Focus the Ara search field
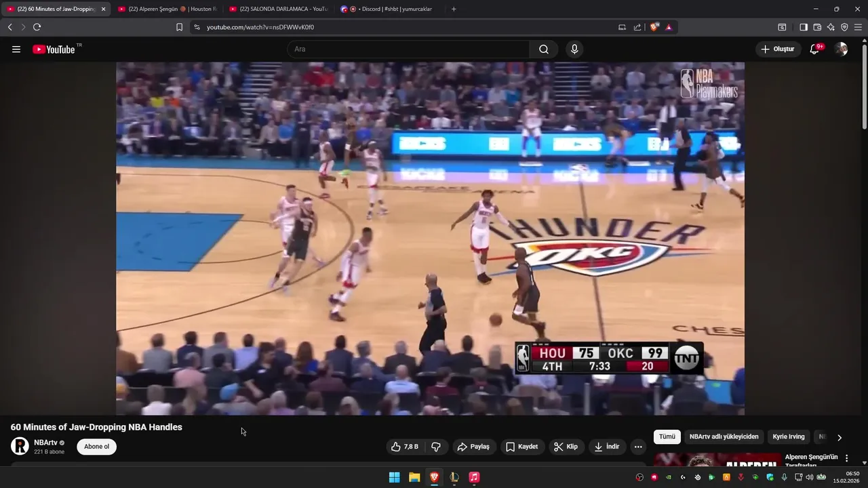 click(408, 49)
